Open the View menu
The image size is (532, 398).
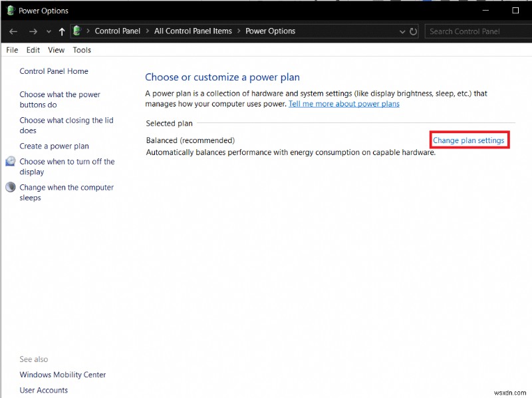[57, 50]
